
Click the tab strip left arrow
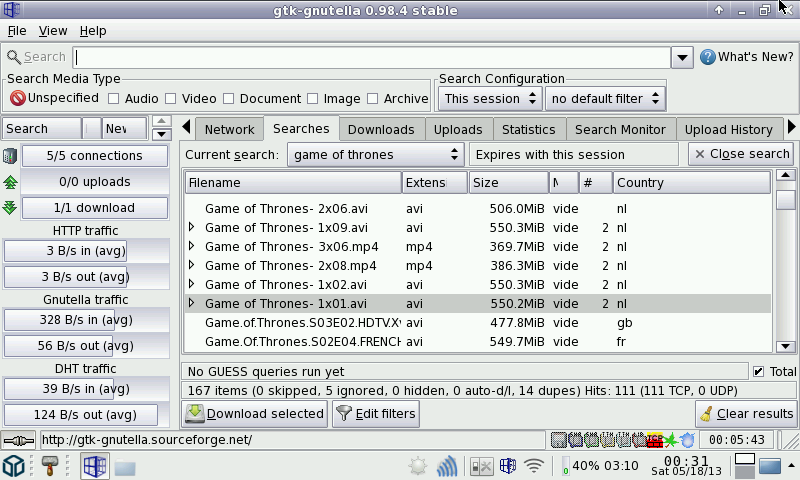[x=186, y=127]
